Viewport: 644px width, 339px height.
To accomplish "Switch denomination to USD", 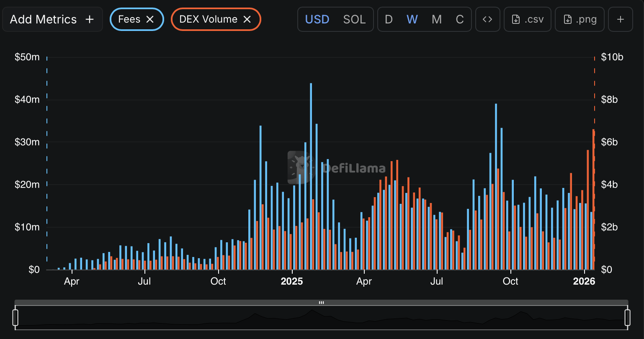I will tap(317, 19).
